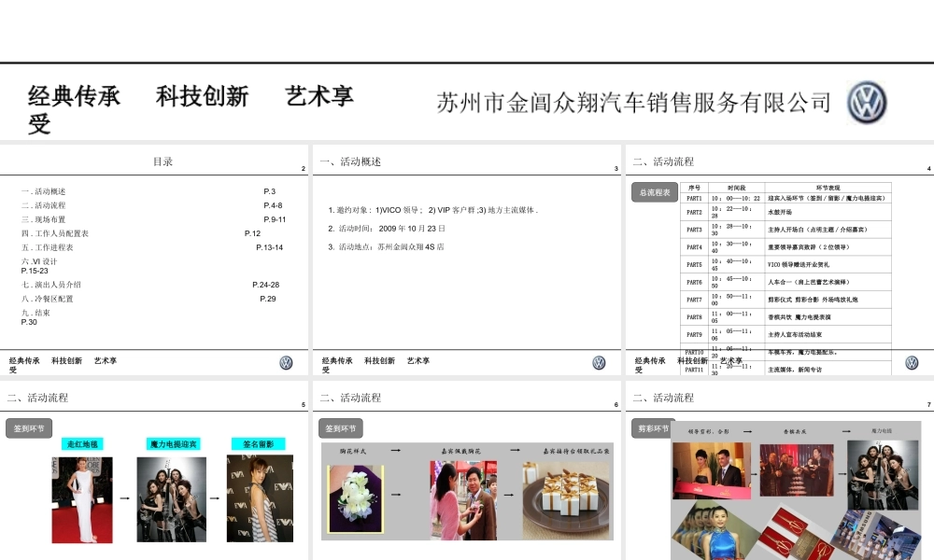This screenshot has height=560, width=934.
Task: Click the 签到环节 label on slide 5
Action: click(x=29, y=428)
